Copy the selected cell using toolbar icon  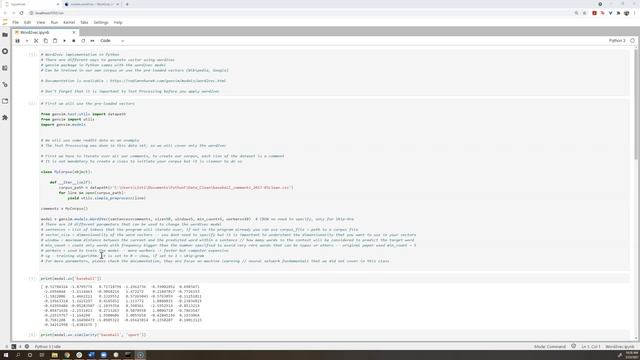tap(46, 41)
